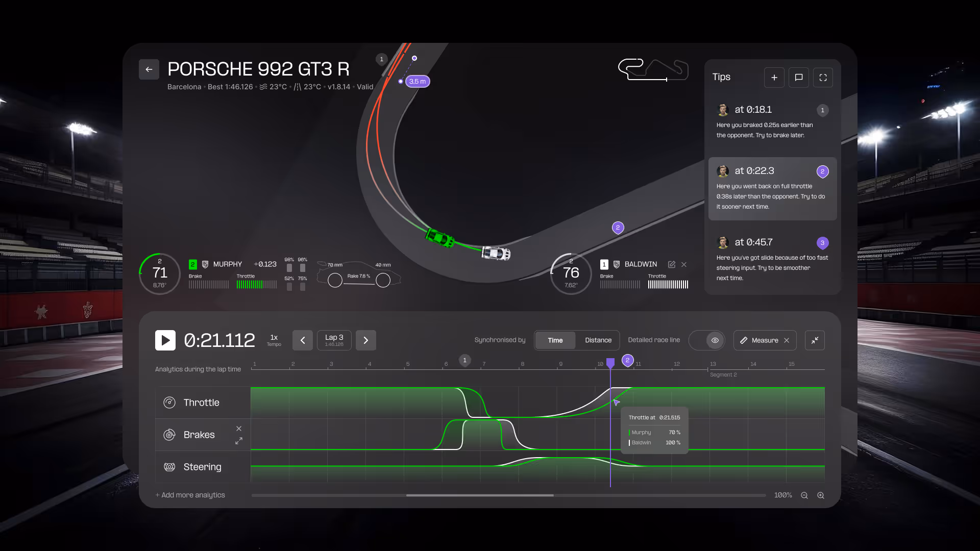
Task: Click Add more analytics
Action: click(190, 495)
